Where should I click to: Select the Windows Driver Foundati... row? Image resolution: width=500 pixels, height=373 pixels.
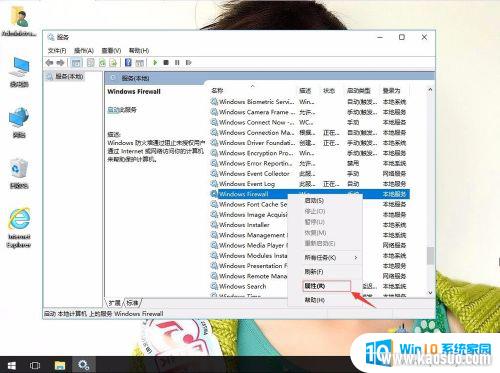[x=309, y=143]
